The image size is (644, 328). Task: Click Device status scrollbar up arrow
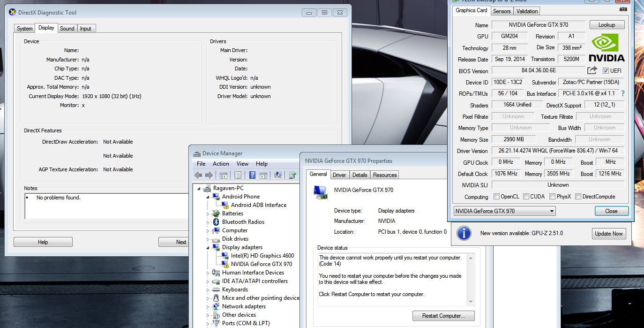471,258
